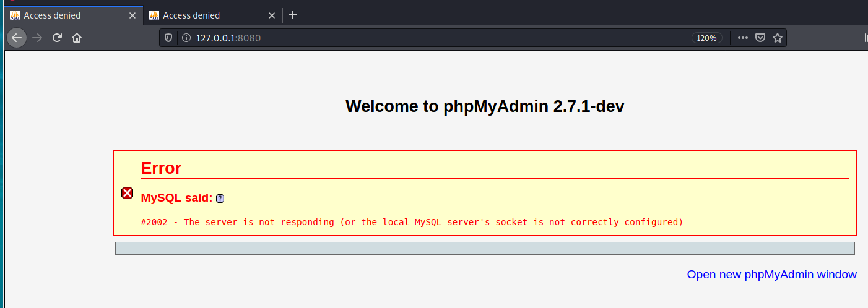
Task: Reset the 120% zoom level badge
Action: click(x=706, y=38)
